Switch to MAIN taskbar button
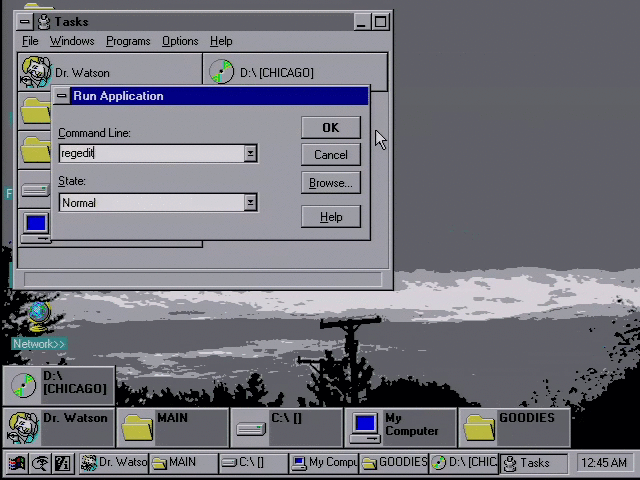The image size is (640, 480). click(x=183, y=463)
